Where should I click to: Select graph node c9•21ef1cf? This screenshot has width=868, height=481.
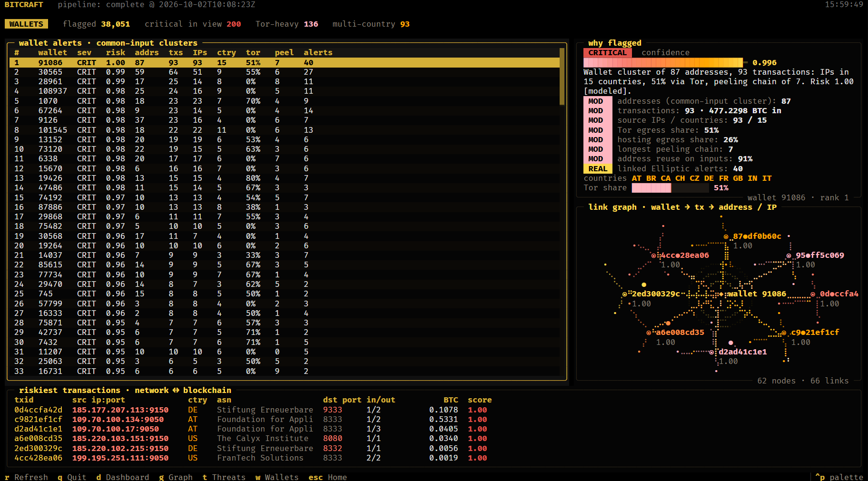point(811,332)
